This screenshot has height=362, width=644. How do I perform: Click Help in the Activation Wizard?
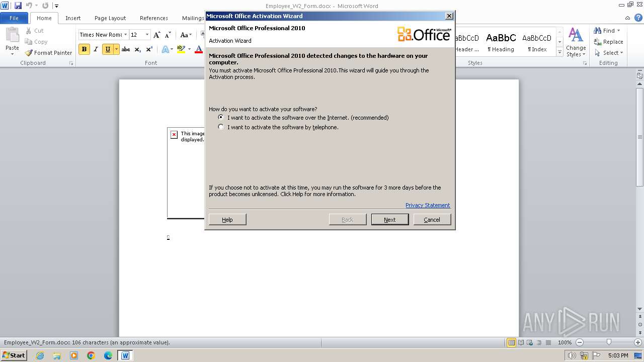click(227, 220)
